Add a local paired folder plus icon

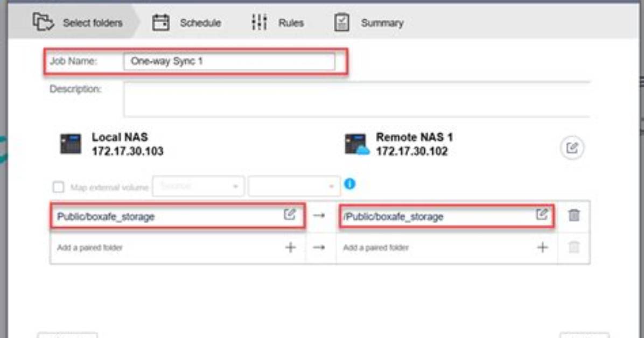click(x=290, y=247)
